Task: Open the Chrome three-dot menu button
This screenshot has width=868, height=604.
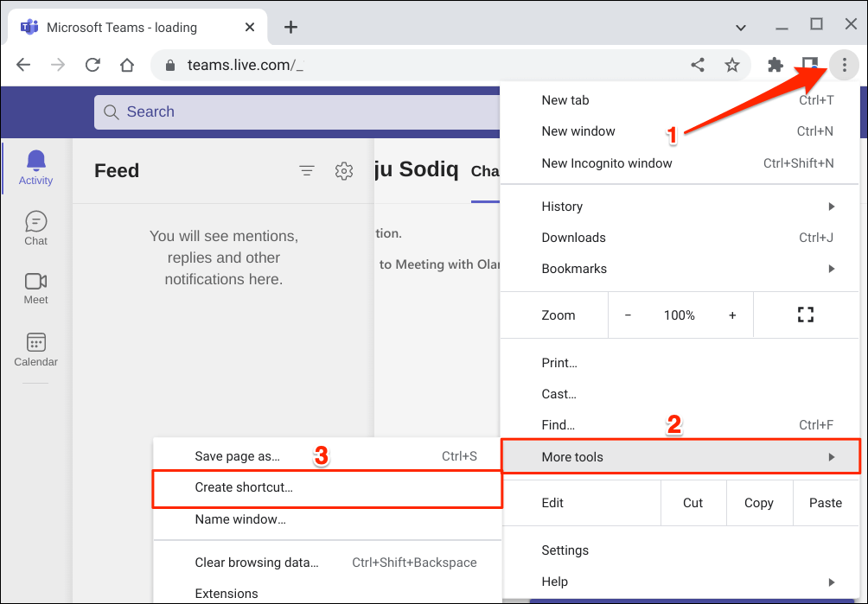Action: click(844, 65)
